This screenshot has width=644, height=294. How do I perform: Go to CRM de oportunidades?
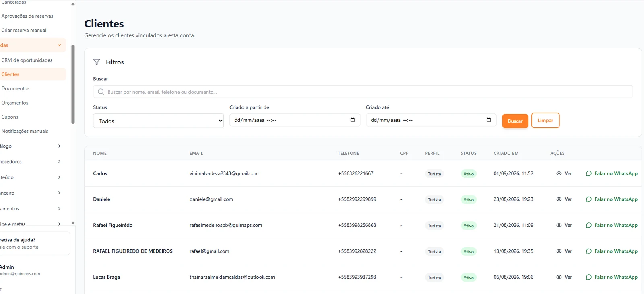point(27,60)
